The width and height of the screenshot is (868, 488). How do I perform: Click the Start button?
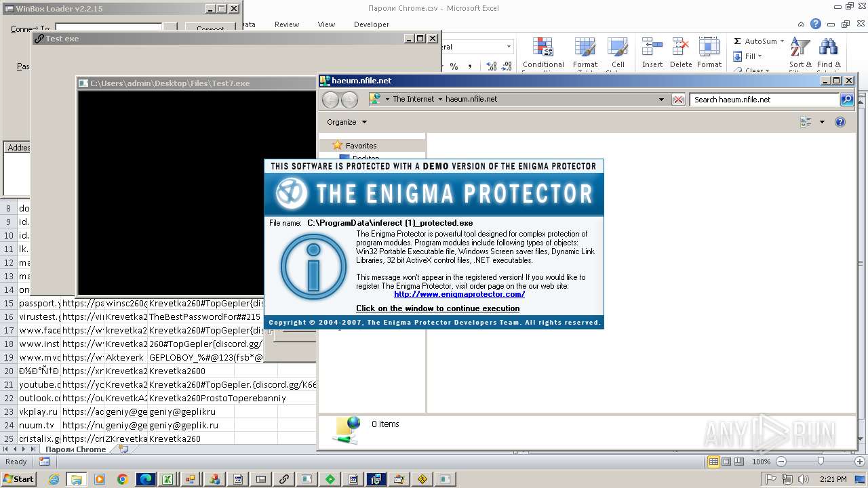click(18, 479)
